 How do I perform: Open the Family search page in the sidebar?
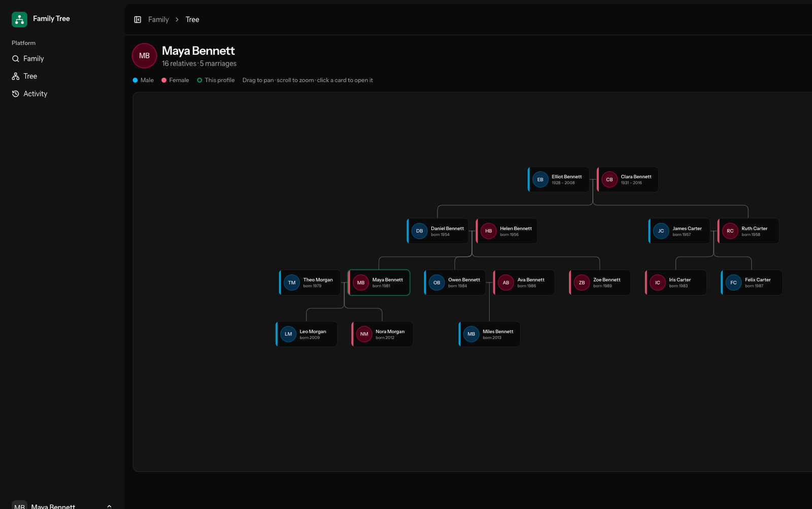(x=62, y=58)
